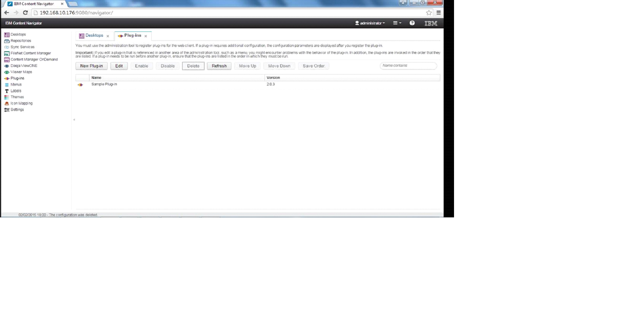644x319 pixels.
Task: Click the Sample Plug-in row icon
Action: [x=80, y=85]
